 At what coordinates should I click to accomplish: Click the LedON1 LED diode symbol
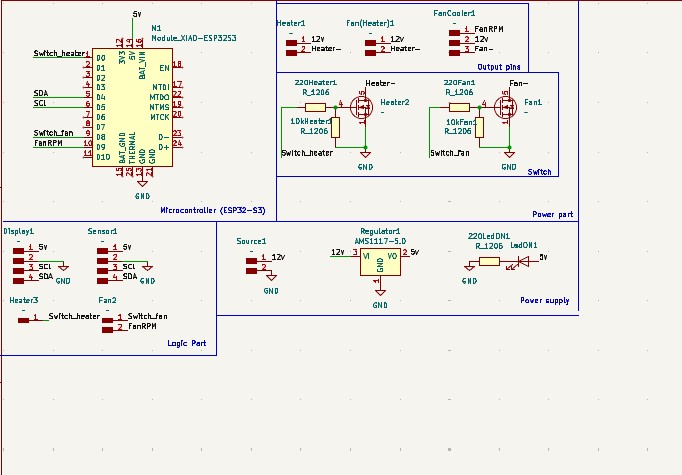[x=521, y=262]
